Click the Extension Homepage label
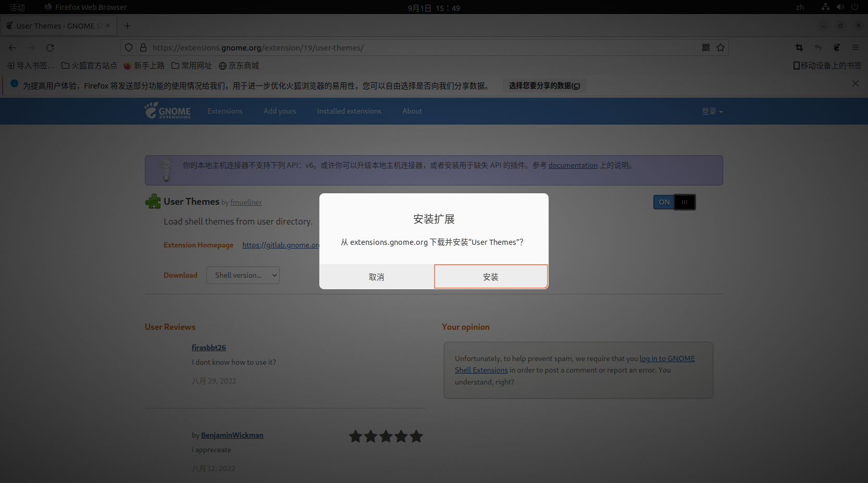Image resolution: width=868 pixels, height=483 pixels. coord(199,245)
